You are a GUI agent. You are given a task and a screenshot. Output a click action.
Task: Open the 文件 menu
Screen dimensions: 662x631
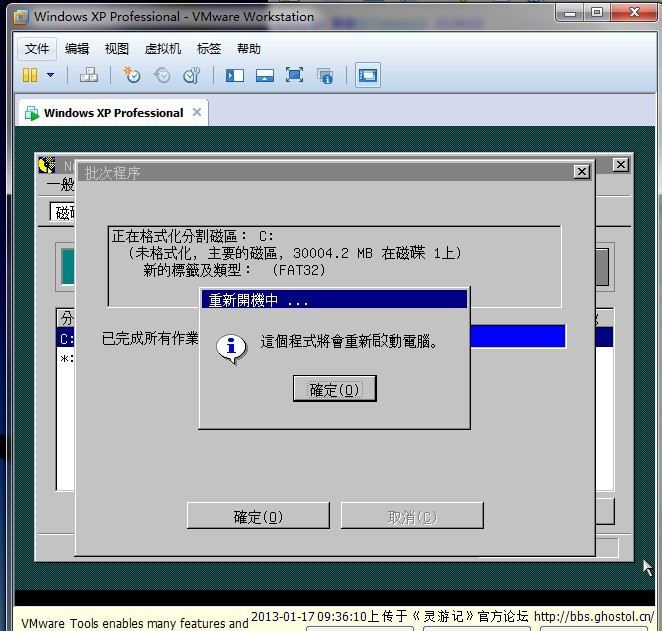click(x=37, y=48)
